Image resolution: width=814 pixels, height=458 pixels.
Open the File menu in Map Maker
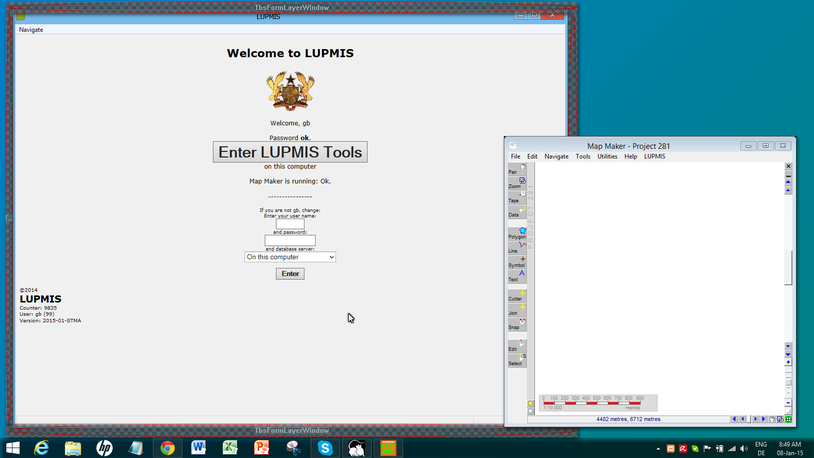coord(515,156)
